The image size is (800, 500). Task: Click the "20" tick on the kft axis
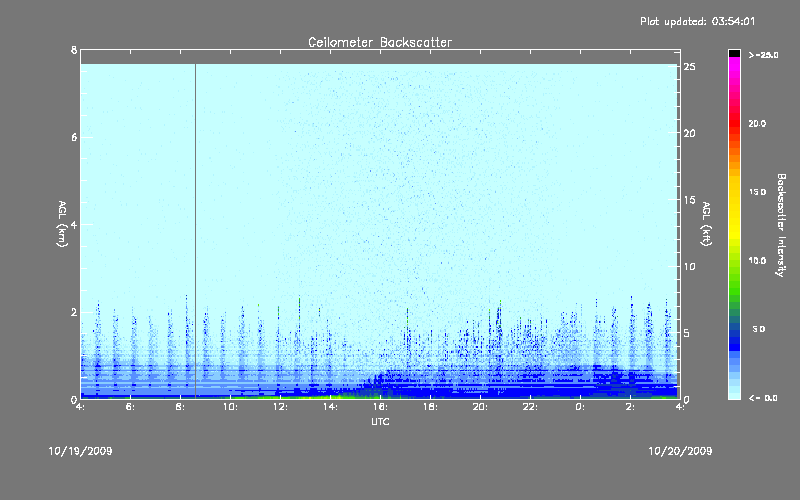click(689, 133)
